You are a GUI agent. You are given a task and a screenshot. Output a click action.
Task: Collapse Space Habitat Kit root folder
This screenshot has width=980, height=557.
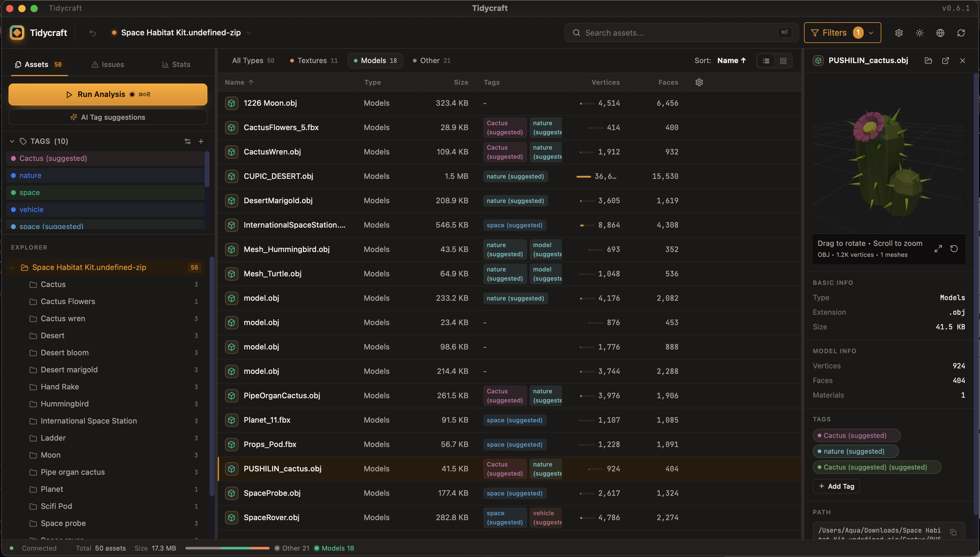(x=12, y=268)
